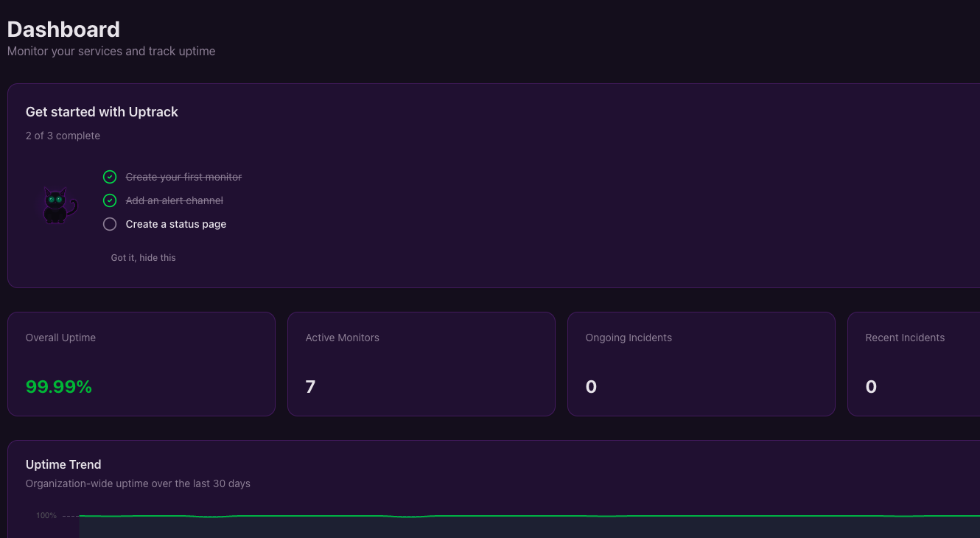Open the Ongoing Incidents card
Viewport: 980px width, 538px height.
(x=701, y=363)
